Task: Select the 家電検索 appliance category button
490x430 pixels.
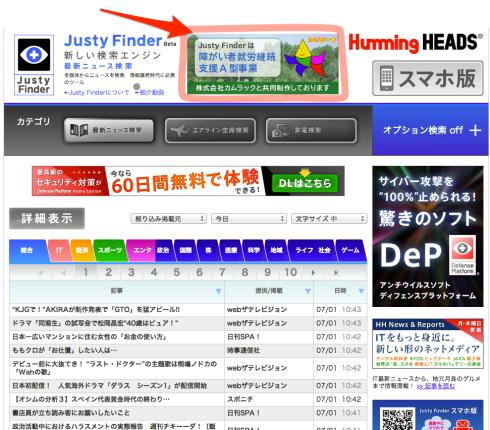Action: pos(311,130)
